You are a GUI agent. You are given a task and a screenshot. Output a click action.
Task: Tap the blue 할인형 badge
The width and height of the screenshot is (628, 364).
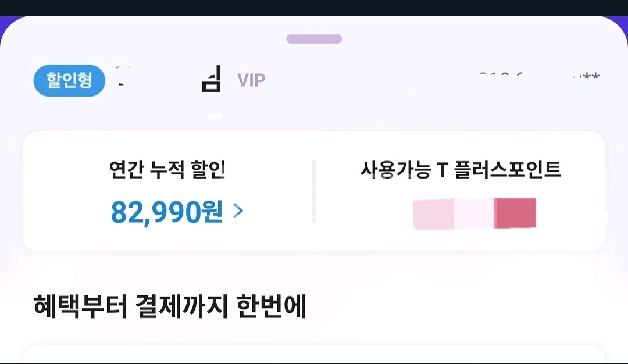69,80
